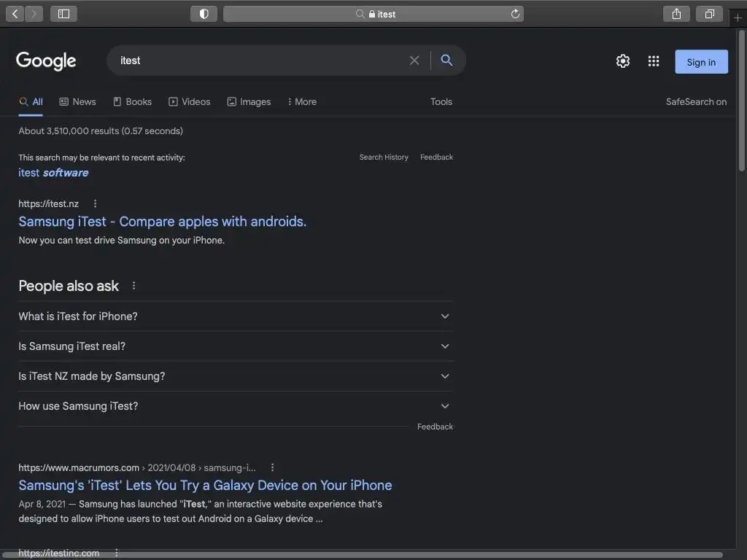Open the Google apps grid
Screen dimensions: 747x560
654,61
